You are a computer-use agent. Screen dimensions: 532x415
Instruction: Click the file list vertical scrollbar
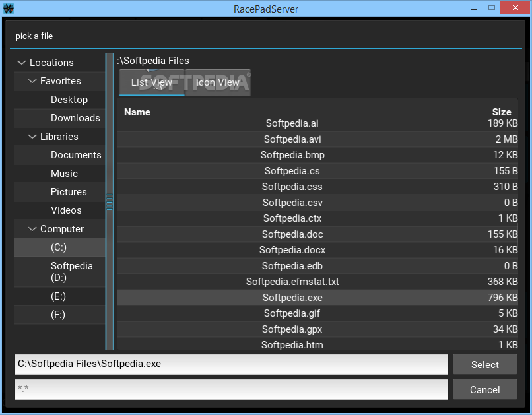pos(517,234)
